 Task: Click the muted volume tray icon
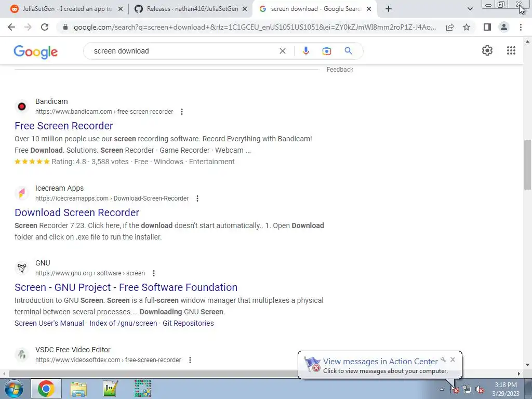480,390
